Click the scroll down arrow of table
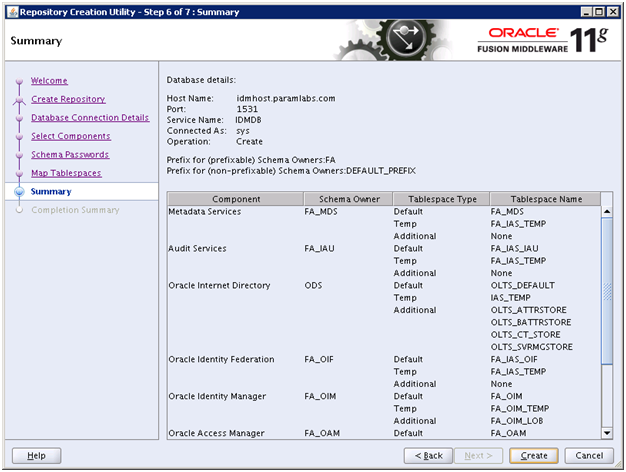The width and height of the screenshot is (626, 472). point(607,433)
